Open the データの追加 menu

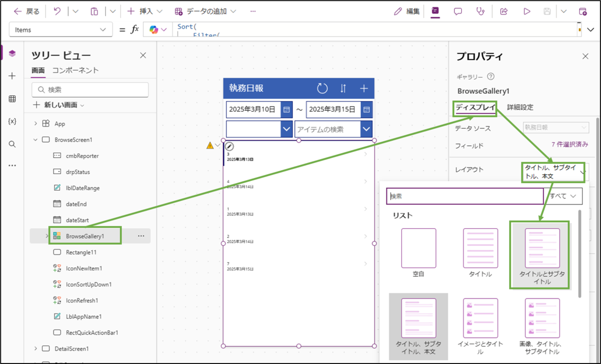pyautogui.click(x=205, y=11)
